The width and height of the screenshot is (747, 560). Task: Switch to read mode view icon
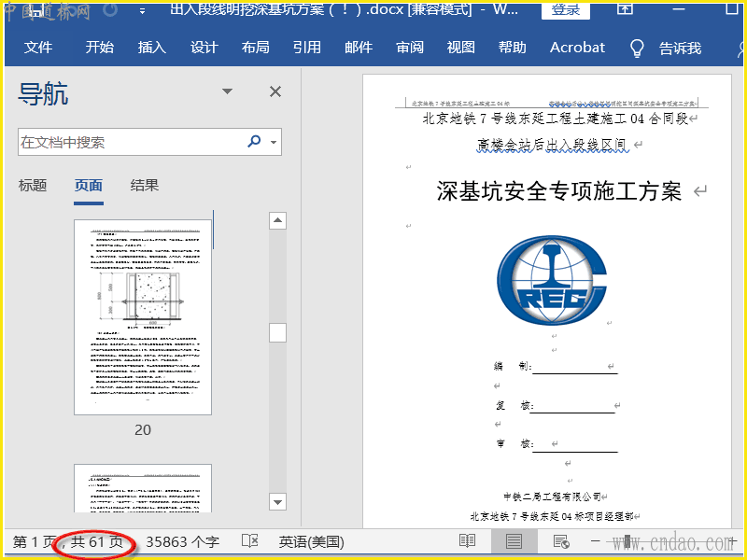(468, 541)
